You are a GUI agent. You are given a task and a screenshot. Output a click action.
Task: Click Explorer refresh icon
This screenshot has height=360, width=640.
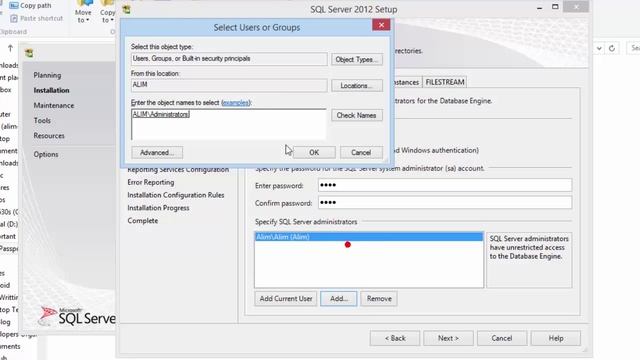tap(612, 48)
